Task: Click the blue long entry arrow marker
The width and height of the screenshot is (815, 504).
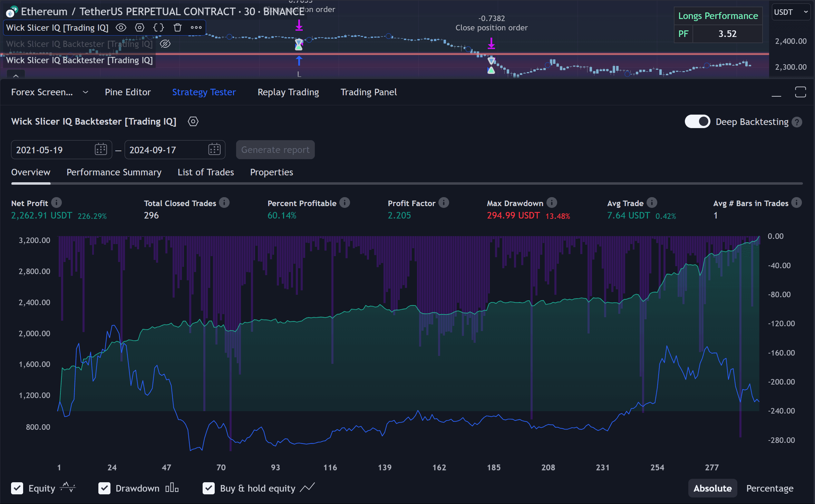Action: point(299,61)
